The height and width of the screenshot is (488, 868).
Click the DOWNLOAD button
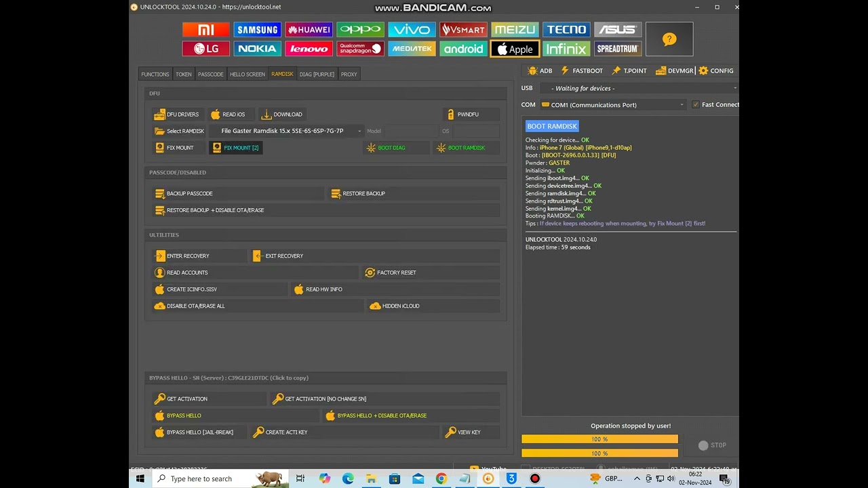point(283,115)
